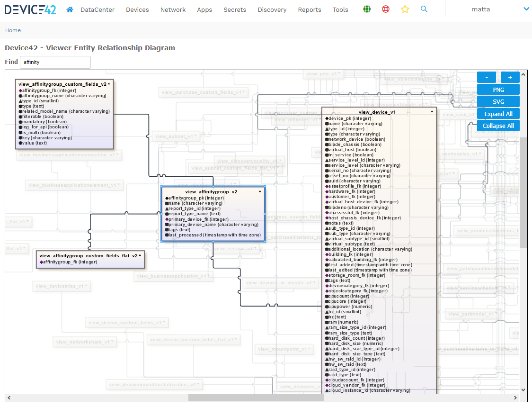Click the Expand All button
The height and width of the screenshot is (407, 532).
coord(498,114)
